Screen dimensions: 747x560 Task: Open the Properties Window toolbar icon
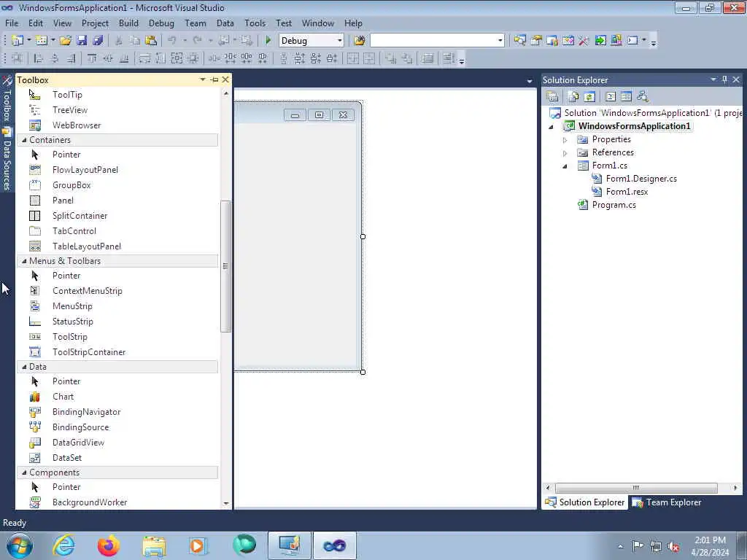tap(536, 41)
